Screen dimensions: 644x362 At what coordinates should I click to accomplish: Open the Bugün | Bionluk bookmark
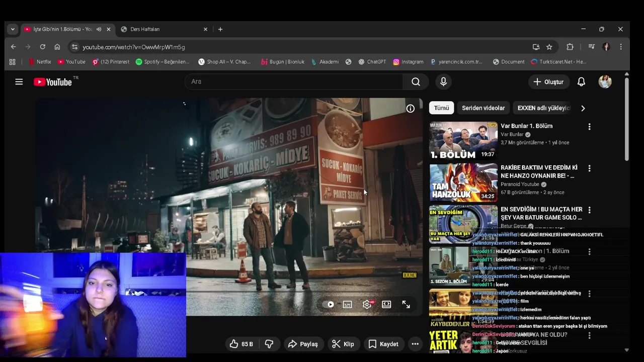[282, 62]
